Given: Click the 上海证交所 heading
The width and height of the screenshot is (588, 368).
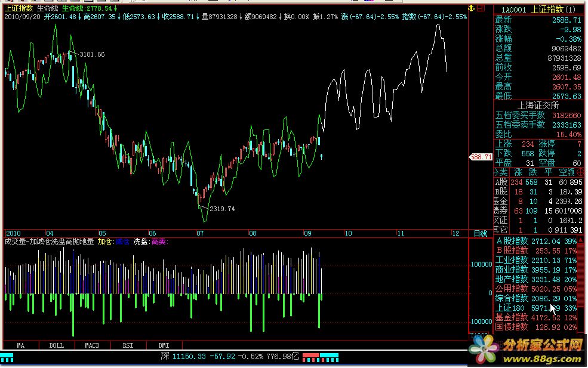Looking at the screenshot, I should (x=538, y=106).
